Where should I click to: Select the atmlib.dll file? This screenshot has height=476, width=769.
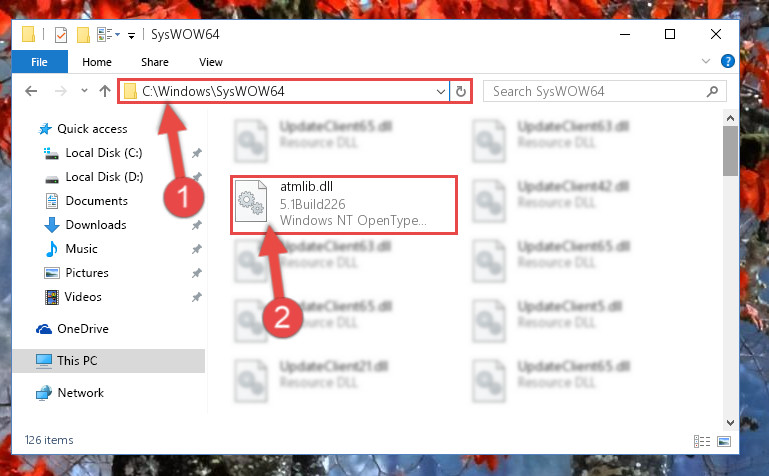tap(344, 204)
